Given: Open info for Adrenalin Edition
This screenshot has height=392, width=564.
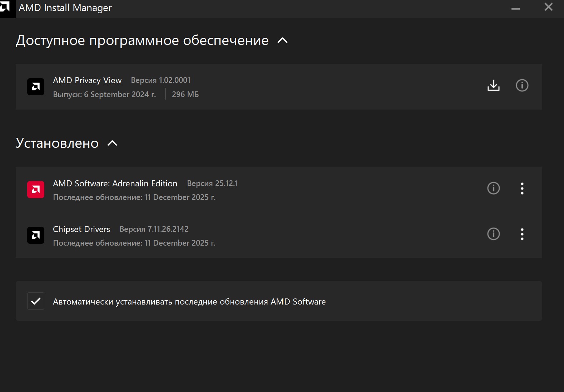Looking at the screenshot, I should [494, 188].
